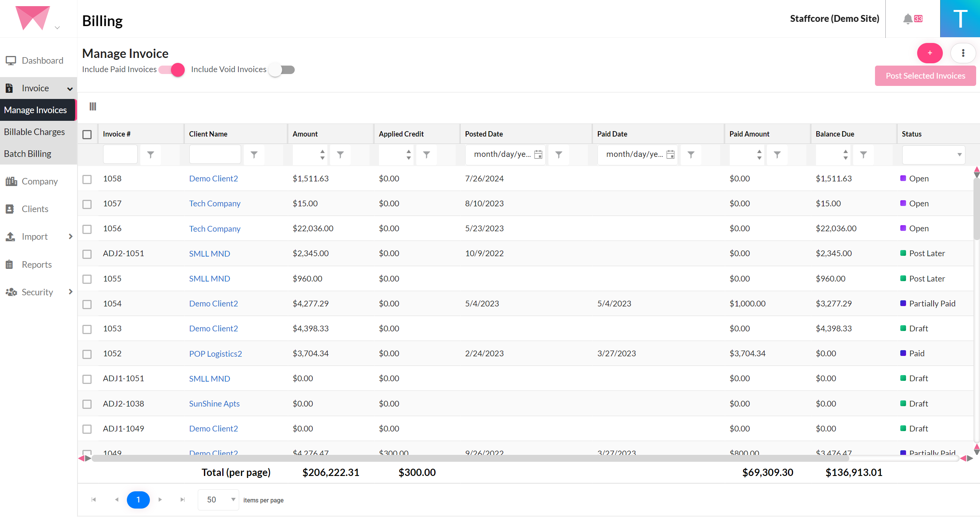
Task: Click the Paid Date filter funnel icon
Action: point(691,155)
